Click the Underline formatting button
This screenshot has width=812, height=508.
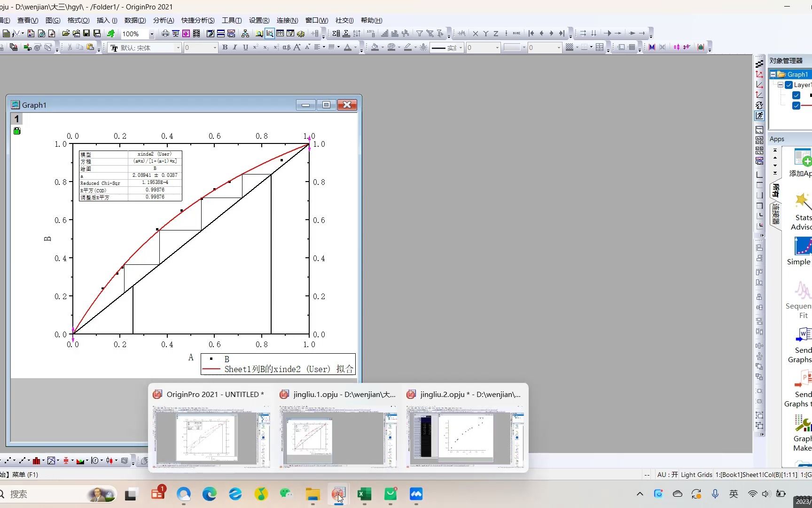[245, 48]
